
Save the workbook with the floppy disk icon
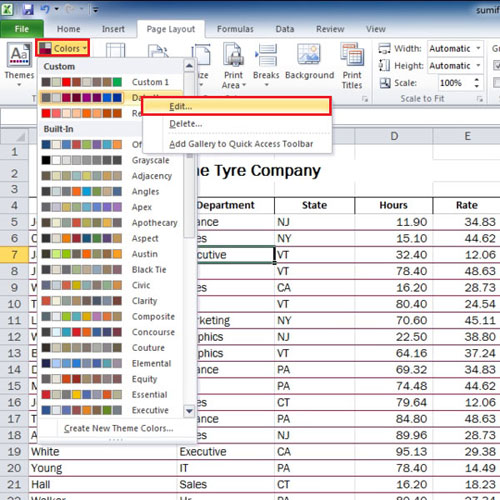point(28,9)
